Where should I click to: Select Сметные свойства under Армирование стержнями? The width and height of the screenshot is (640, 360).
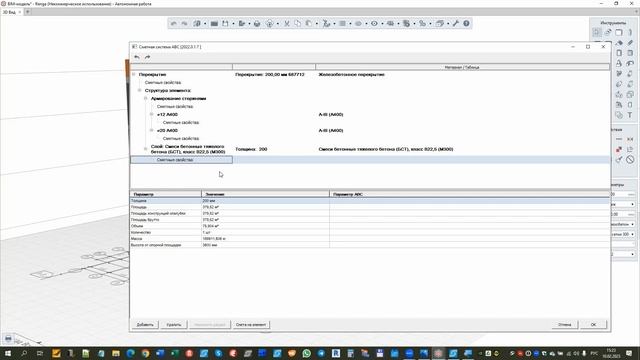[175, 107]
